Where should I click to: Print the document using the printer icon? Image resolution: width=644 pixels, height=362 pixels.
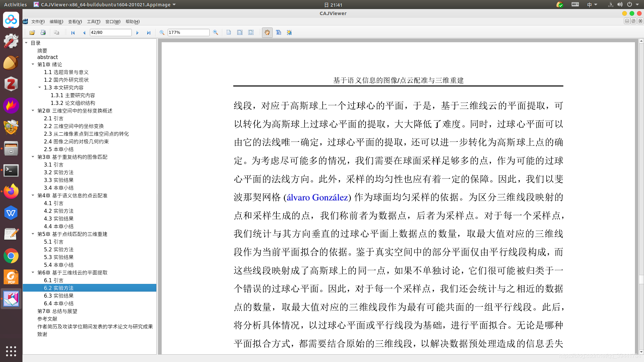[x=43, y=33]
